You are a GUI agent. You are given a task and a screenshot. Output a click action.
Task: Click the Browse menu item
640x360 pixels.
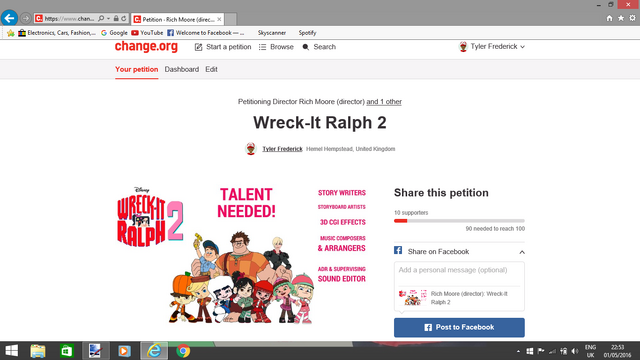[x=276, y=47]
